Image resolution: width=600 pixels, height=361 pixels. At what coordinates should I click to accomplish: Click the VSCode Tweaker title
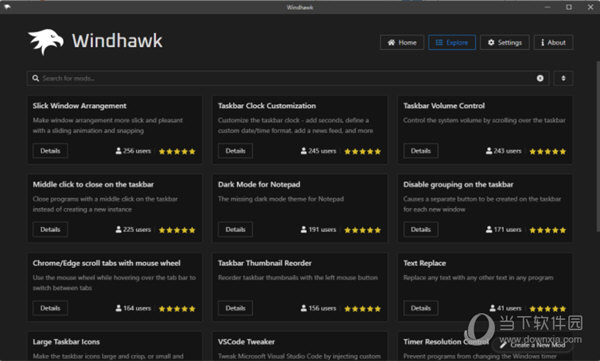(246, 342)
